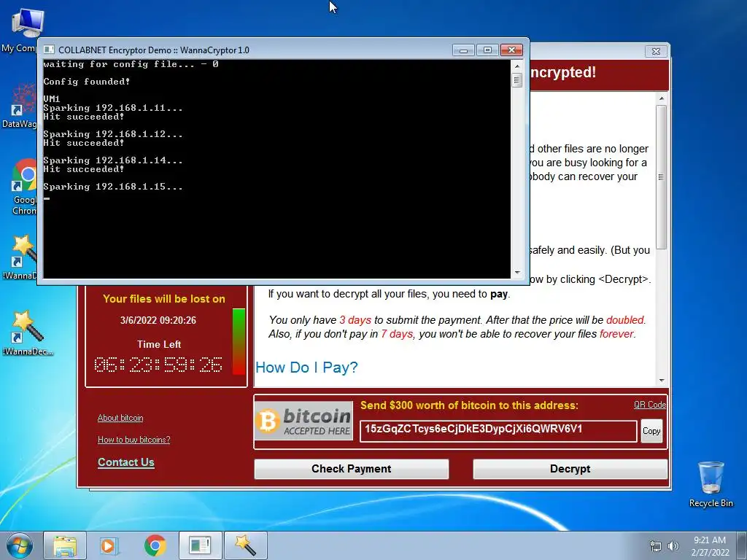This screenshot has height=560, width=747.
Task: Click the 'How Do I Pay?' heading
Action: pos(307,367)
